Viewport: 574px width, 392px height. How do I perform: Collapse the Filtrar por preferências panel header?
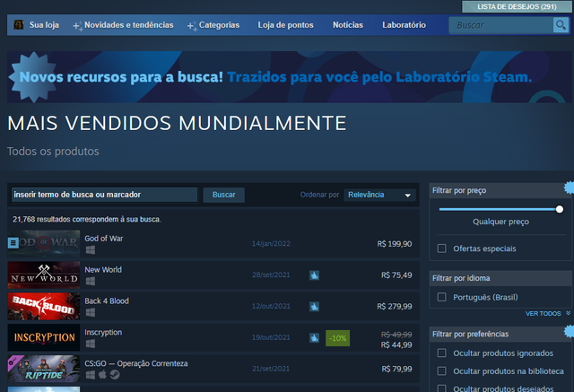coord(500,335)
